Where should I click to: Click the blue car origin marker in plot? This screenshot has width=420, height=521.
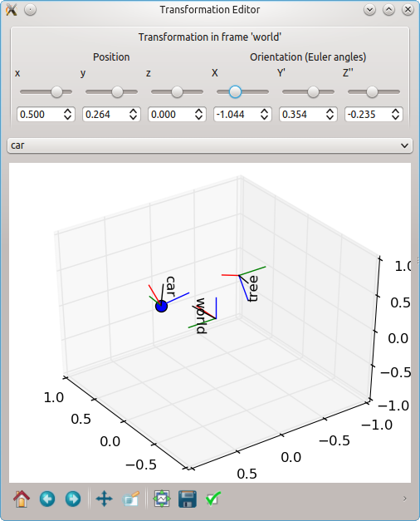(x=161, y=307)
